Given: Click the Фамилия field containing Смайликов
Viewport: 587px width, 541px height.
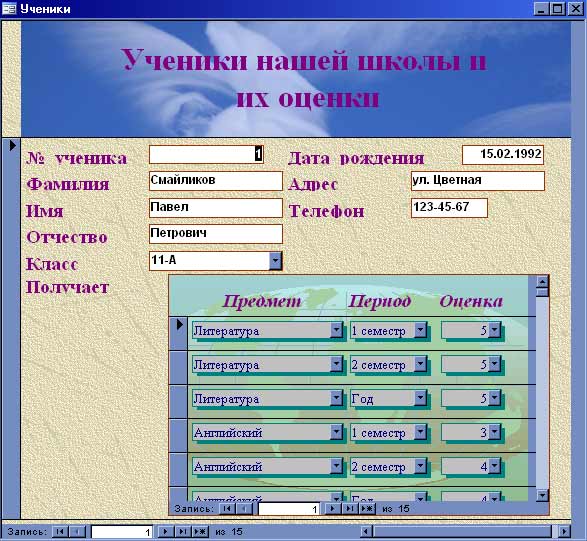Looking at the screenshot, I should click(216, 181).
